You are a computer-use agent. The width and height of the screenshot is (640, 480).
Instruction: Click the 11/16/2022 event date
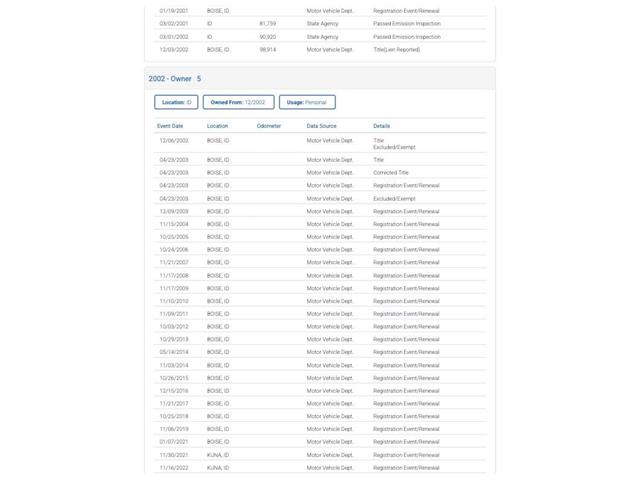point(174,468)
